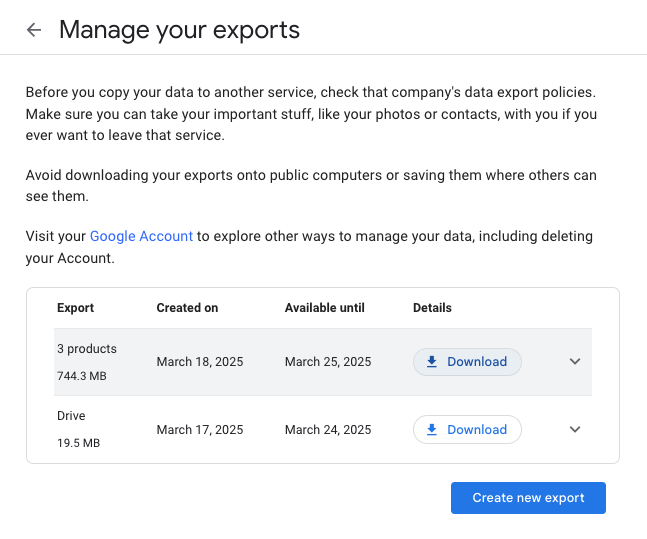Click download arrow icon for 3 products export

click(432, 362)
